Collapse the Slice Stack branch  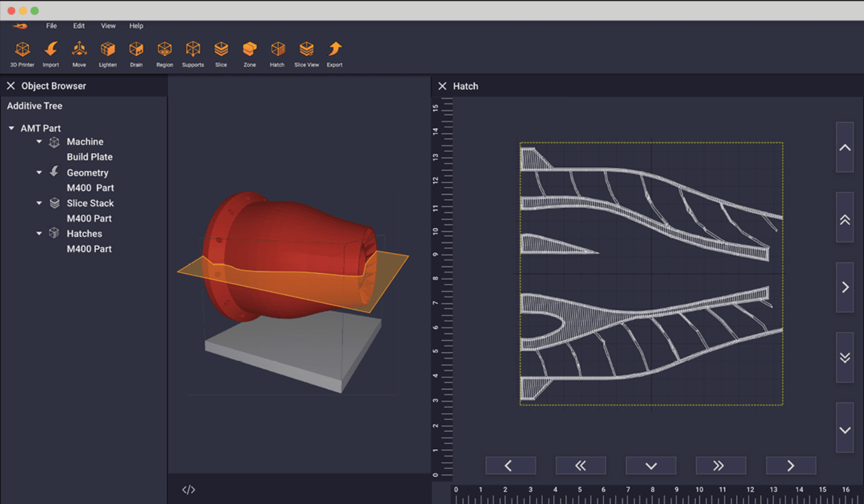coord(39,203)
